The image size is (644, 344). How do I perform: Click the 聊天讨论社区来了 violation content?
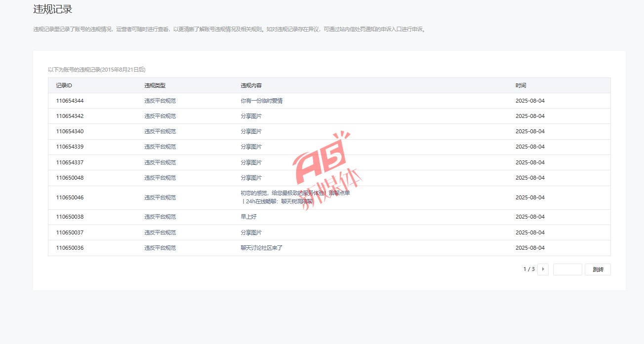pos(261,248)
